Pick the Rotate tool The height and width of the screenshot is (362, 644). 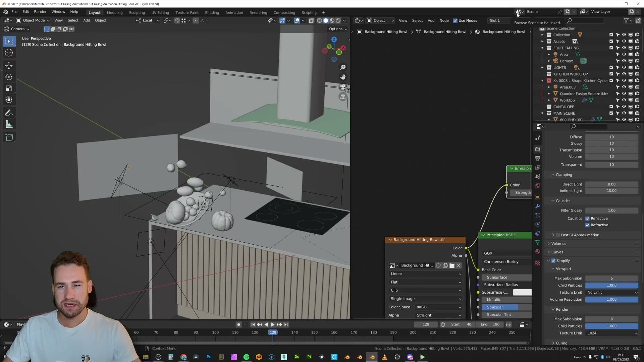pos(9,77)
